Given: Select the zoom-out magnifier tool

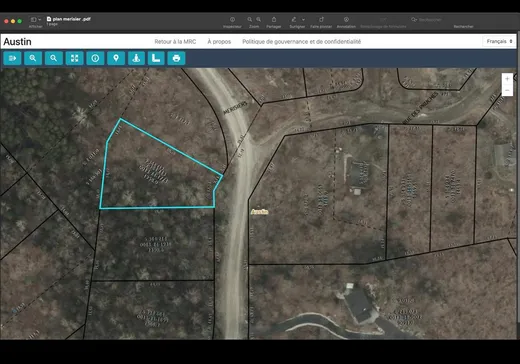Looking at the screenshot, I should (53, 58).
